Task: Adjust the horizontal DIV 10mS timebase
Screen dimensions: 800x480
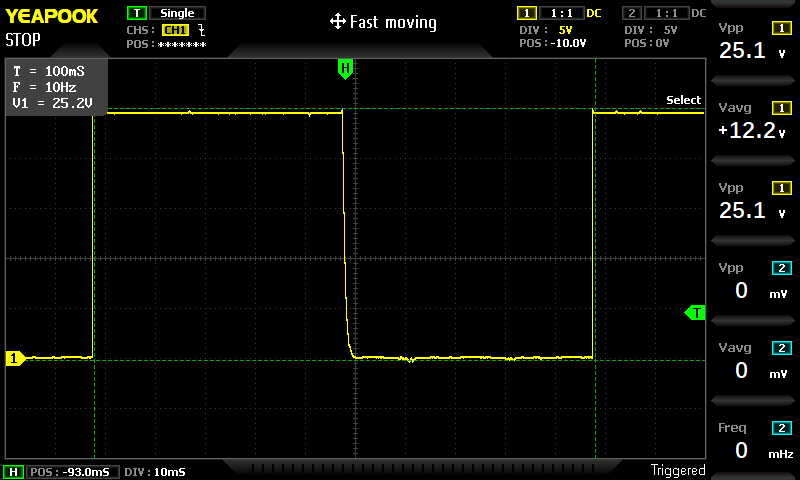Action: tap(156, 471)
